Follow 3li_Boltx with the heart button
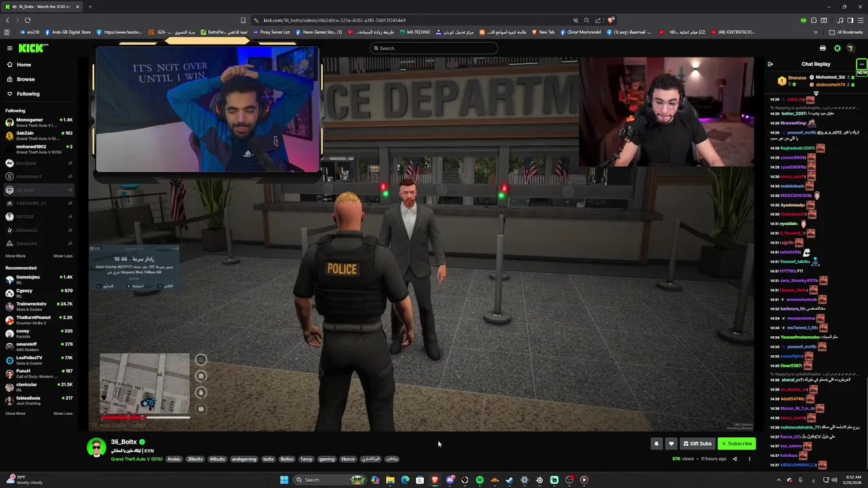Image resolution: width=868 pixels, height=488 pixels. pos(671,444)
